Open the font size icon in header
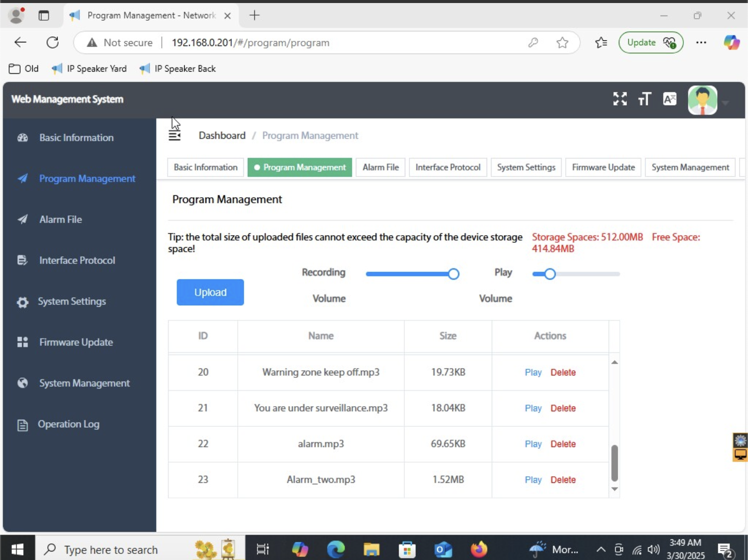The image size is (748, 560). point(645,99)
